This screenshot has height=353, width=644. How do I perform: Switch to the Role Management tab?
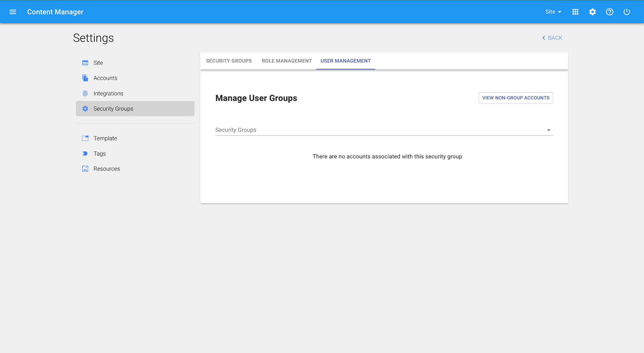click(286, 61)
